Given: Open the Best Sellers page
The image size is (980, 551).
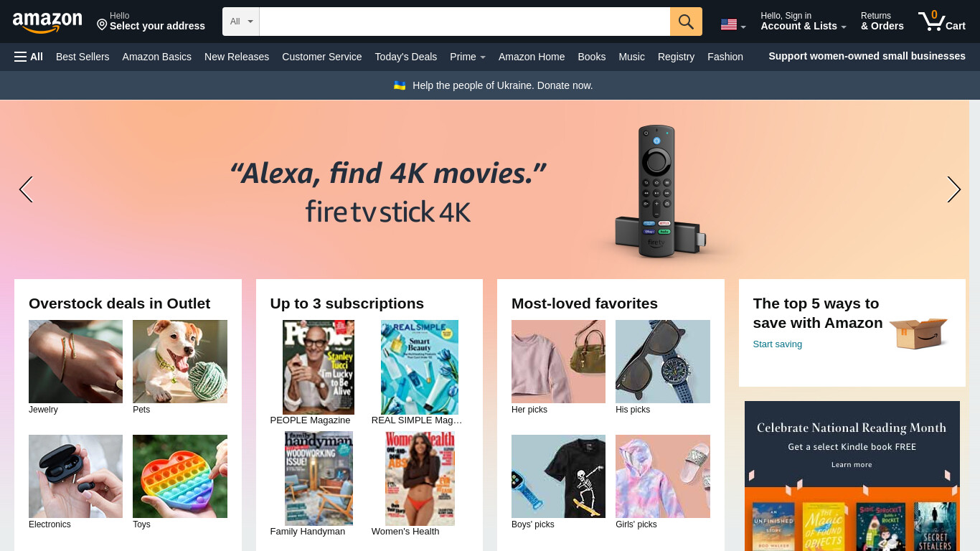Looking at the screenshot, I should pyautogui.click(x=83, y=57).
